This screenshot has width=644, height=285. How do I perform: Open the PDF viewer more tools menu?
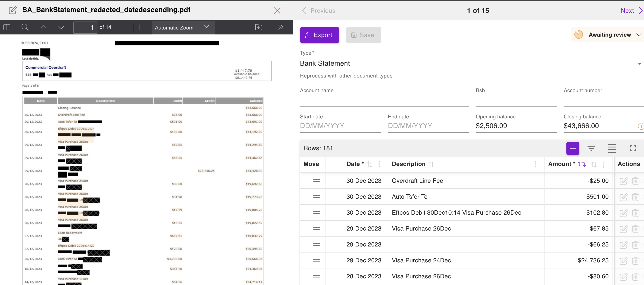coord(281,27)
